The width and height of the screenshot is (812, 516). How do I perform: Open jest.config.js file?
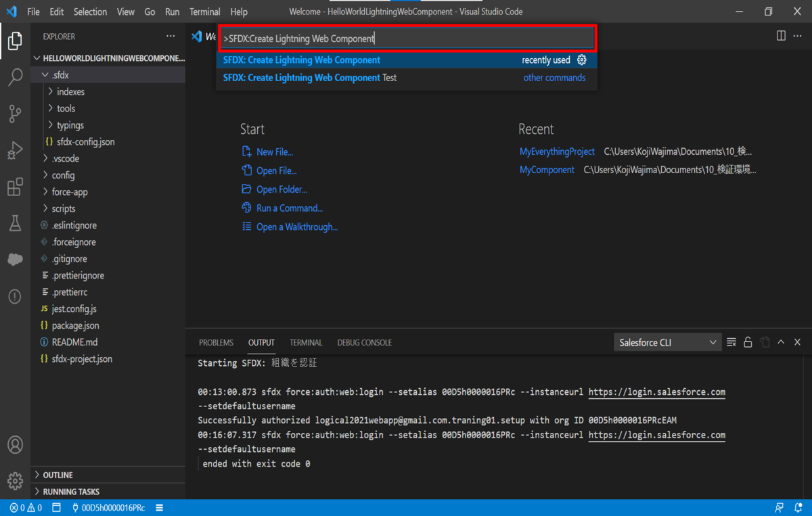click(x=108, y=309)
